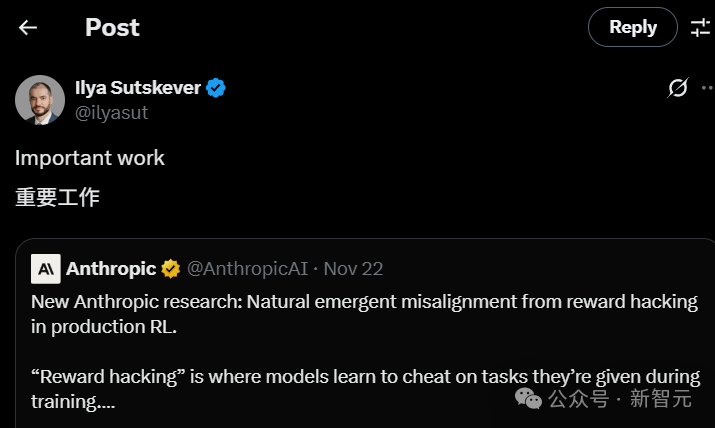The height and width of the screenshot is (428, 715).
Task: Click the Reply button
Action: (x=632, y=27)
